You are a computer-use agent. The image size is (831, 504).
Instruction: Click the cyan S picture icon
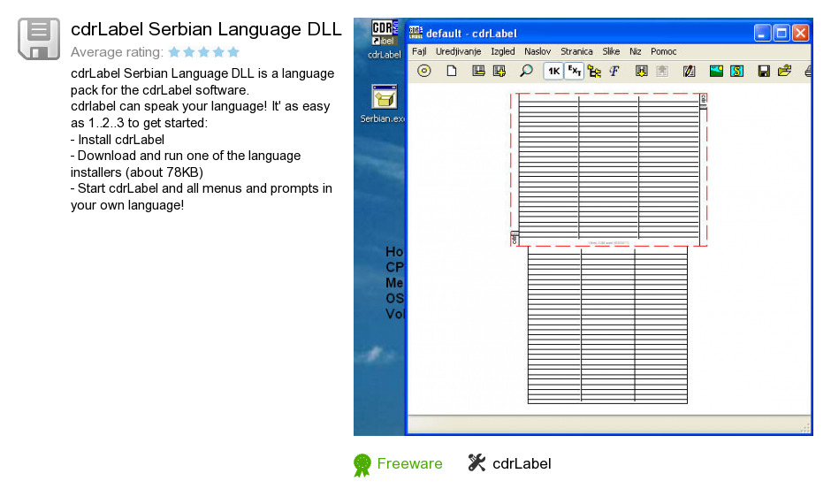coord(736,71)
